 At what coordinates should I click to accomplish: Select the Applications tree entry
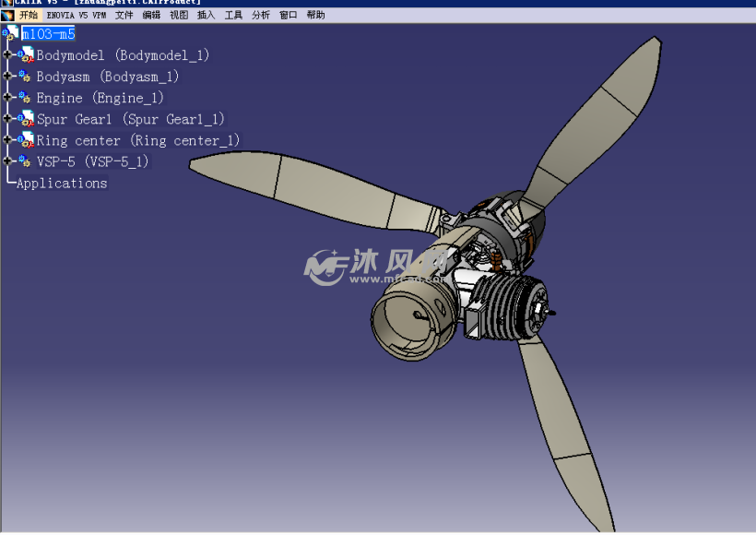[62, 183]
